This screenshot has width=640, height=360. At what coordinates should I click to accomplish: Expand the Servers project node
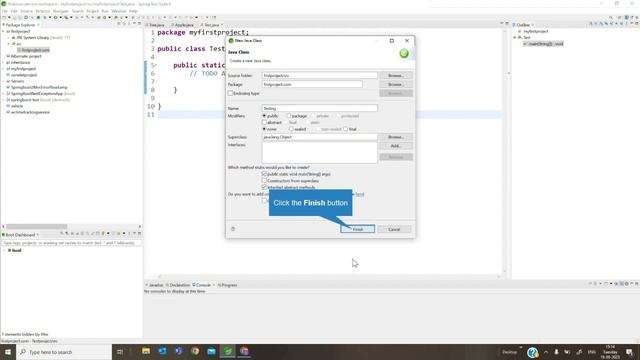3,81
